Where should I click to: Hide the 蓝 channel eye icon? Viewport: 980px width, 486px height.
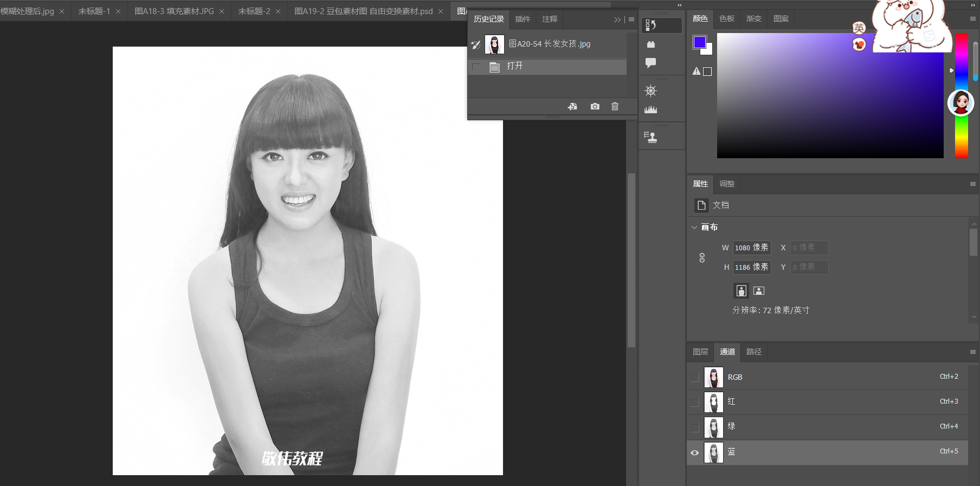tap(695, 452)
